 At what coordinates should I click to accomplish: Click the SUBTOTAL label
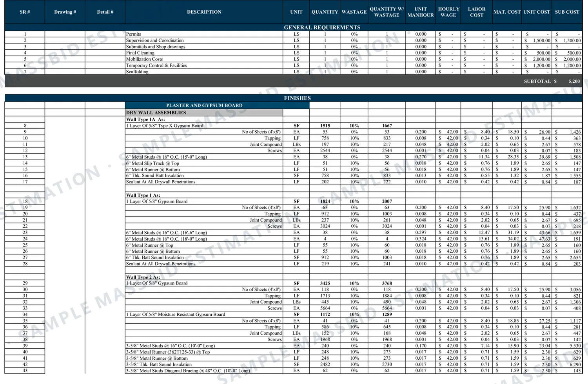(x=537, y=82)
